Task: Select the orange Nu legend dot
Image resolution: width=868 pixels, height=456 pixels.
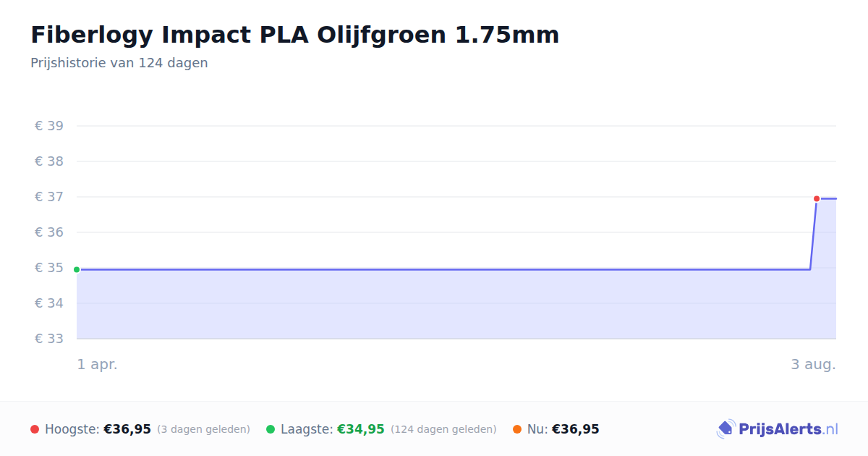Action: click(517, 429)
